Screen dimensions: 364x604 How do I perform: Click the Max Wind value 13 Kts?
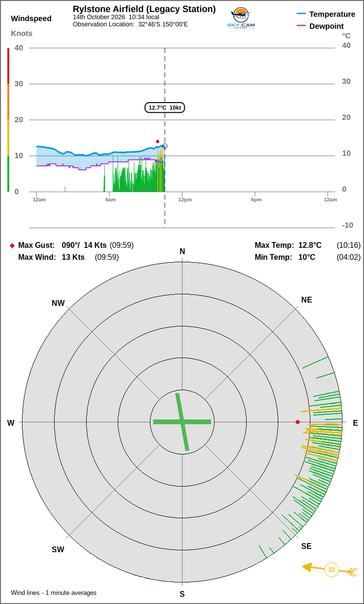pos(73,257)
